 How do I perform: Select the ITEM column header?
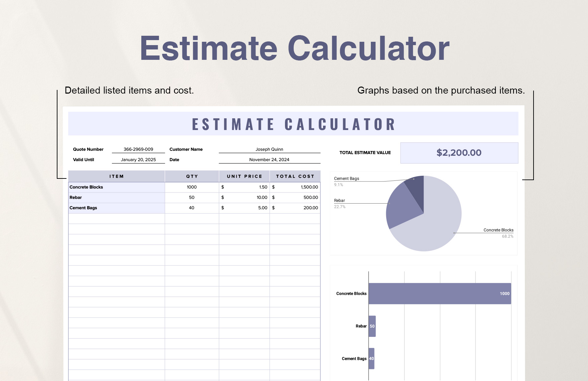(x=117, y=176)
